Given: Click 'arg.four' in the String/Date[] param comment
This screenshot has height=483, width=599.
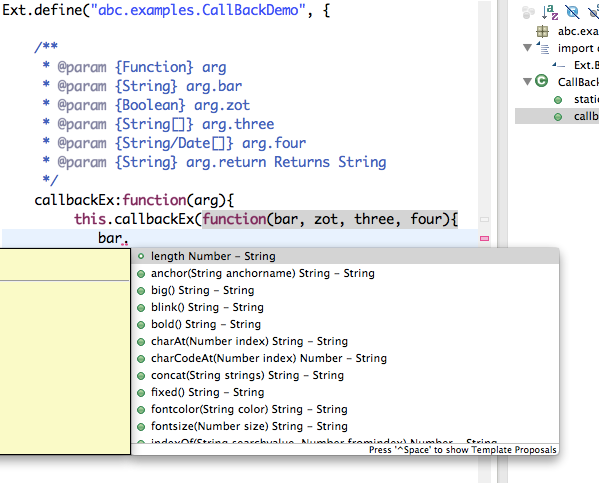Looking at the screenshot, I should 274,143.
